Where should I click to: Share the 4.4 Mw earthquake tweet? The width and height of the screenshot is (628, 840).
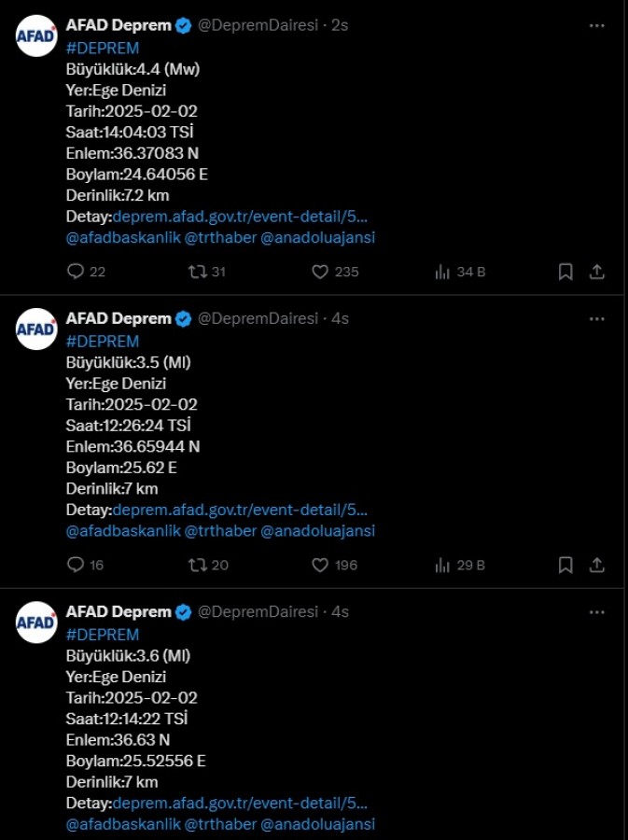click(x=597, y=272)
